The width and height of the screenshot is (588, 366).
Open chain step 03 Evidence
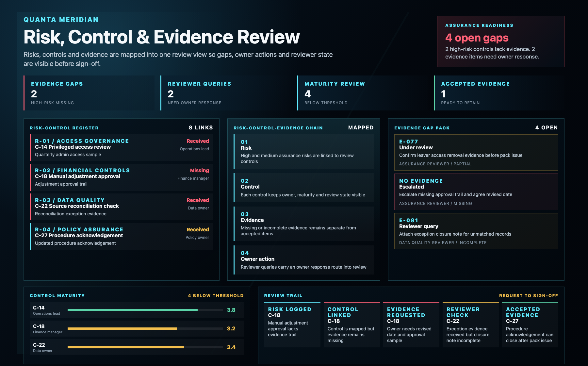(x=304, y=224)
